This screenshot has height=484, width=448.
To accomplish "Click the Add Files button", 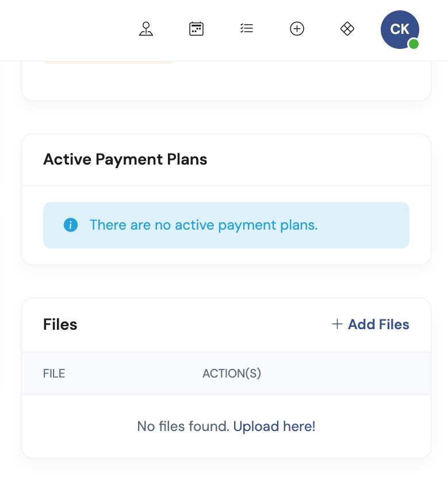I will [x=370, y=325].
